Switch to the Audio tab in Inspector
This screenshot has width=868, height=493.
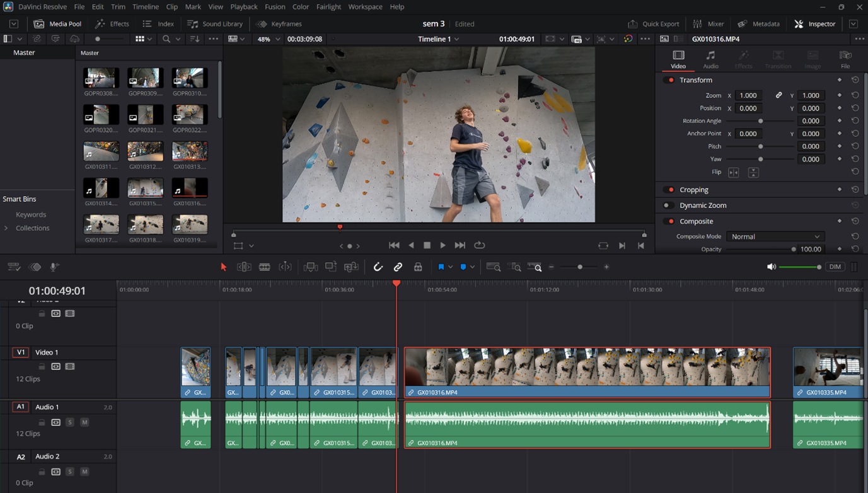pyautogui.click(x=710, y=60)
